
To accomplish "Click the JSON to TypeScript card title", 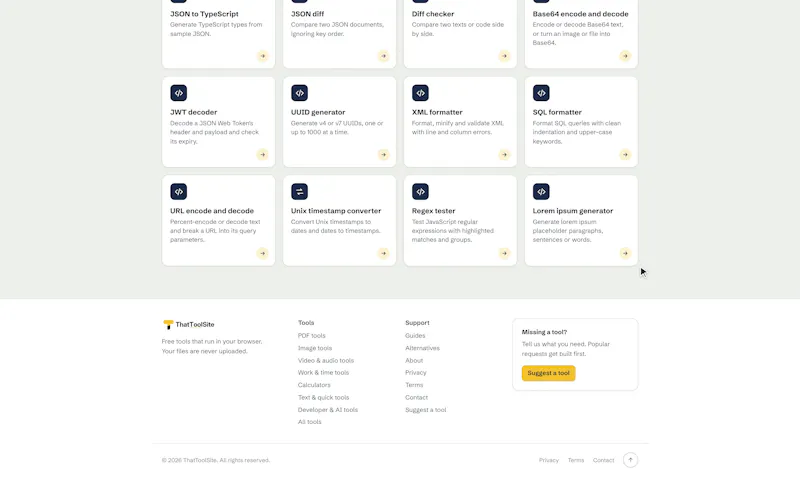I will (204, 14).
